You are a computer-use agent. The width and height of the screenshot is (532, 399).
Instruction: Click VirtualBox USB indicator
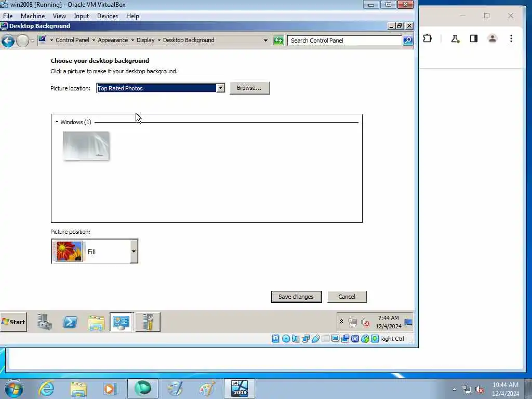pos(315,339)
